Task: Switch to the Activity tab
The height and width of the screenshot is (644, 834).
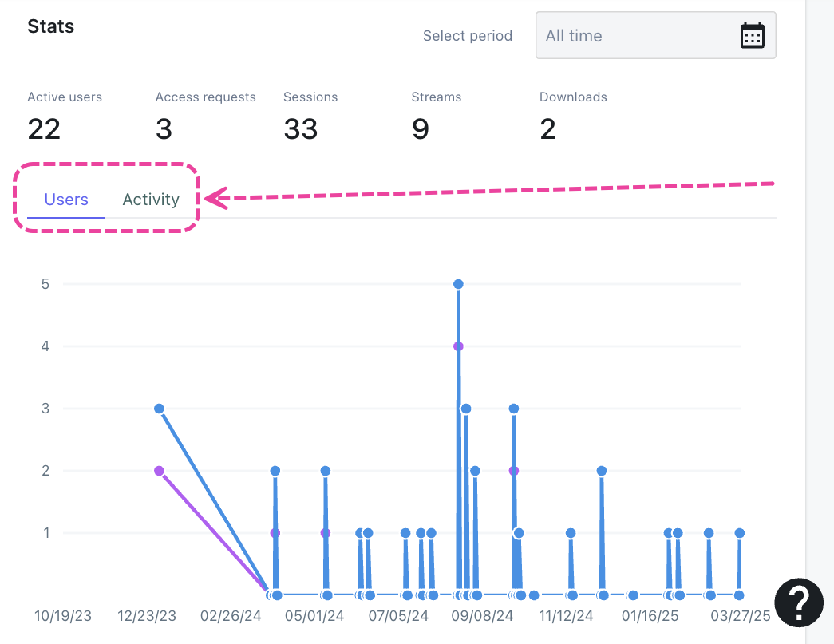Action: pyautogui.click(x=151, y=200)
